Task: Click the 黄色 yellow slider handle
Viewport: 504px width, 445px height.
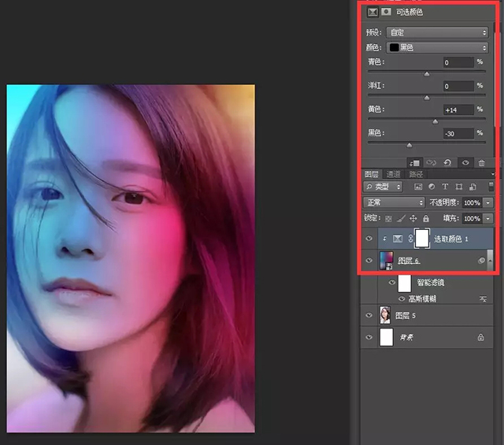Action: click(x=435, y=121)
